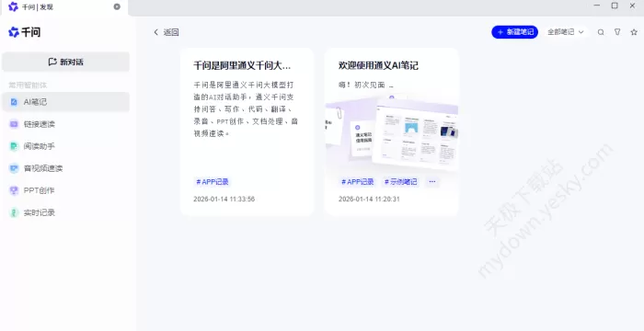This screenshot has height=331, width=644.
Task: Create a note with 新建笔记
Action: (x=514, y=32)
